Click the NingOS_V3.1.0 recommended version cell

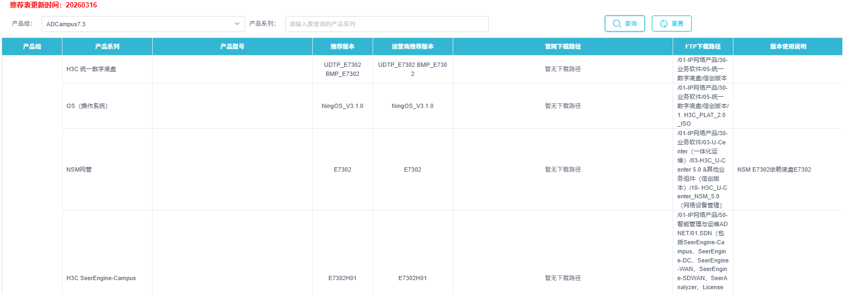(342, 106)
